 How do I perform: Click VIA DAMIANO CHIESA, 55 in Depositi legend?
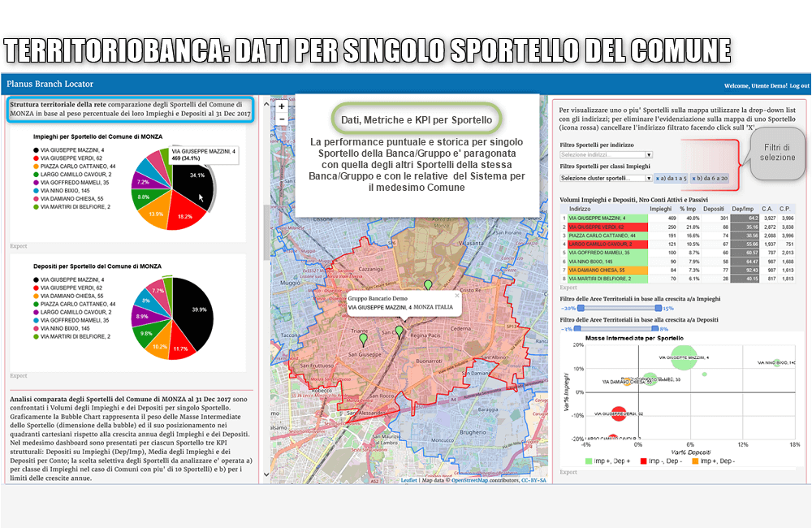[x=68, y=296]
